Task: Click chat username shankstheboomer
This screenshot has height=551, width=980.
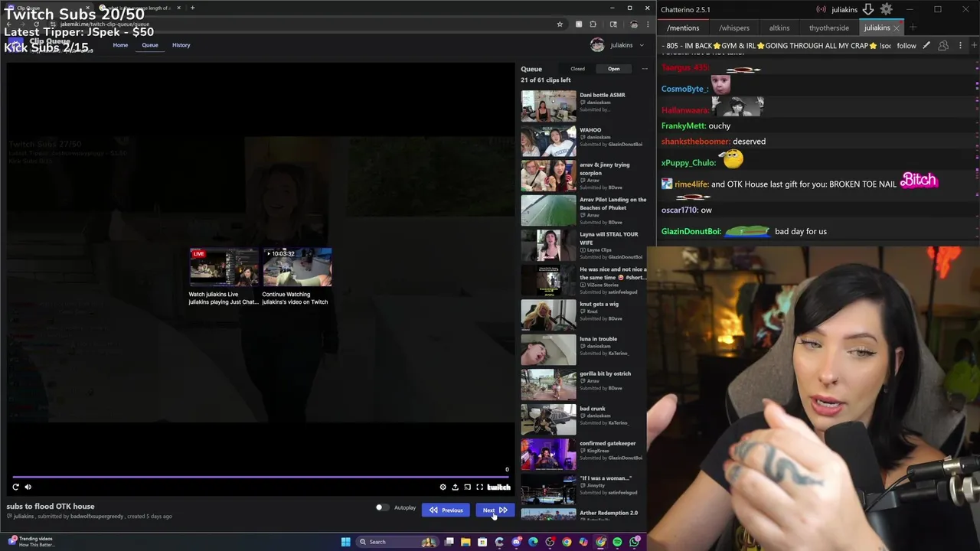Action: (695, 142)
